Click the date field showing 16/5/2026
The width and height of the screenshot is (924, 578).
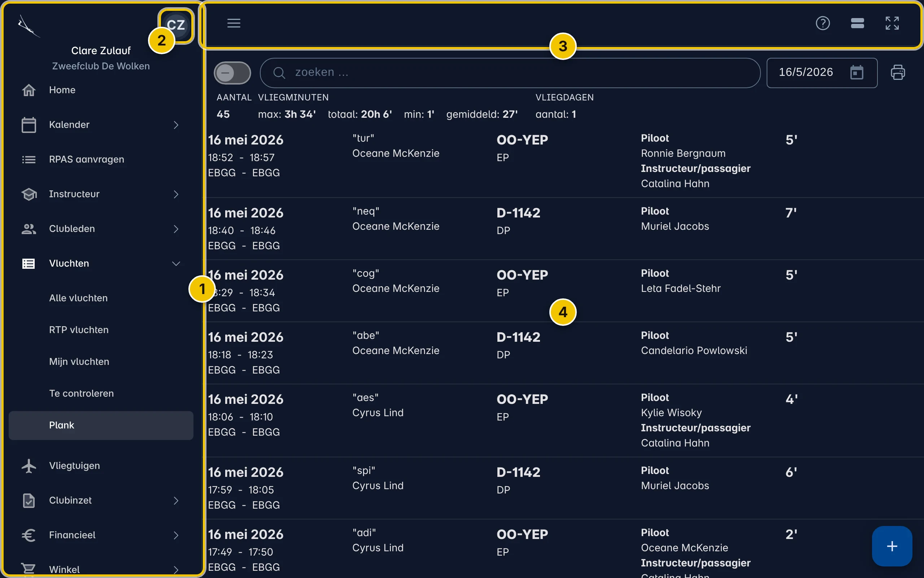click(821, 73)
